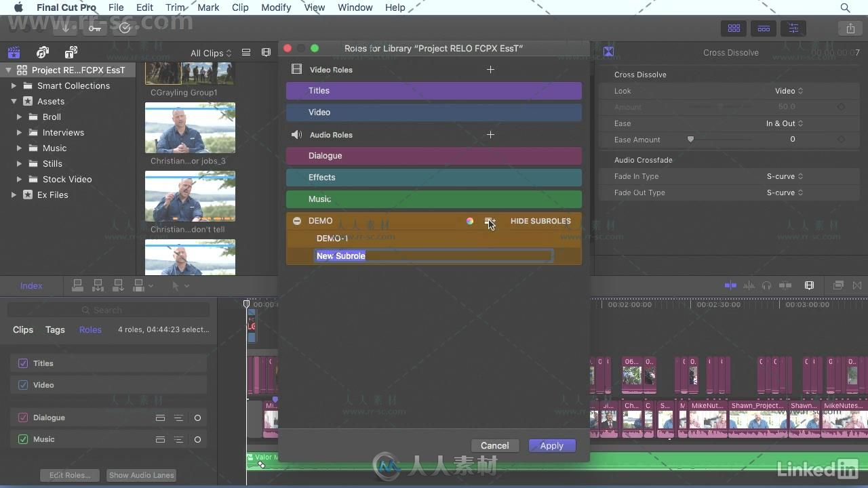Focus the Music role circle toggle

(197, 439)
